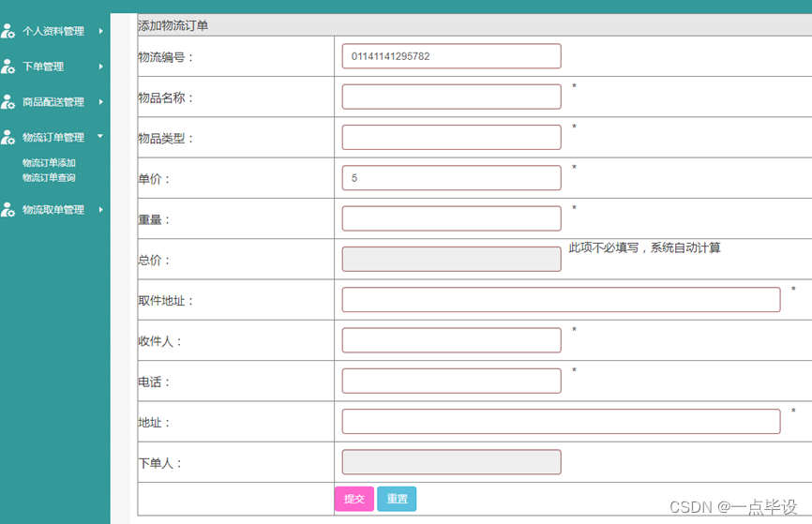Click the 单价： label
Image resolution: width=812 pixels, height=524 pixels.
(154, 179)
